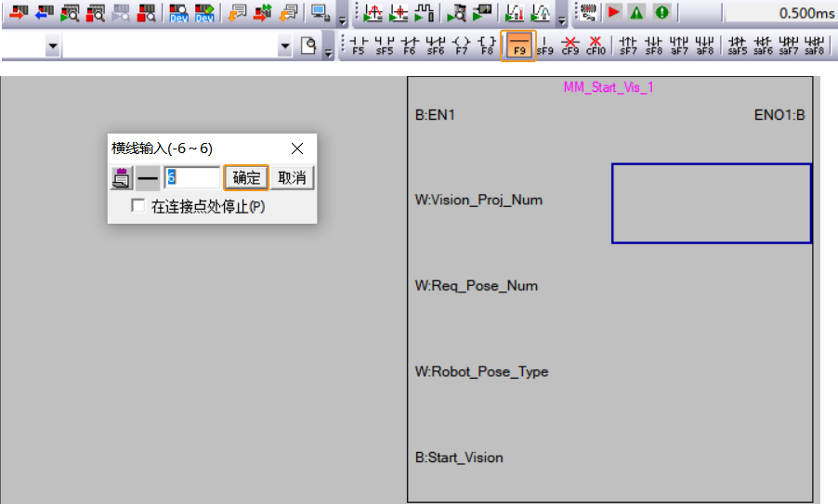
Task: Click the saF6 contact icon
Action: click(763, 45)
